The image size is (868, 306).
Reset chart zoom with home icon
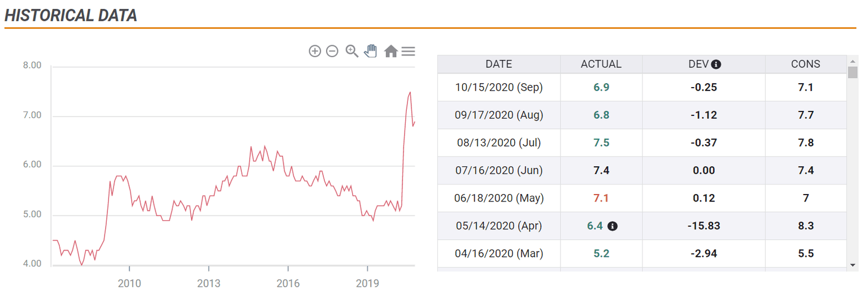click(x=390, y=51)
